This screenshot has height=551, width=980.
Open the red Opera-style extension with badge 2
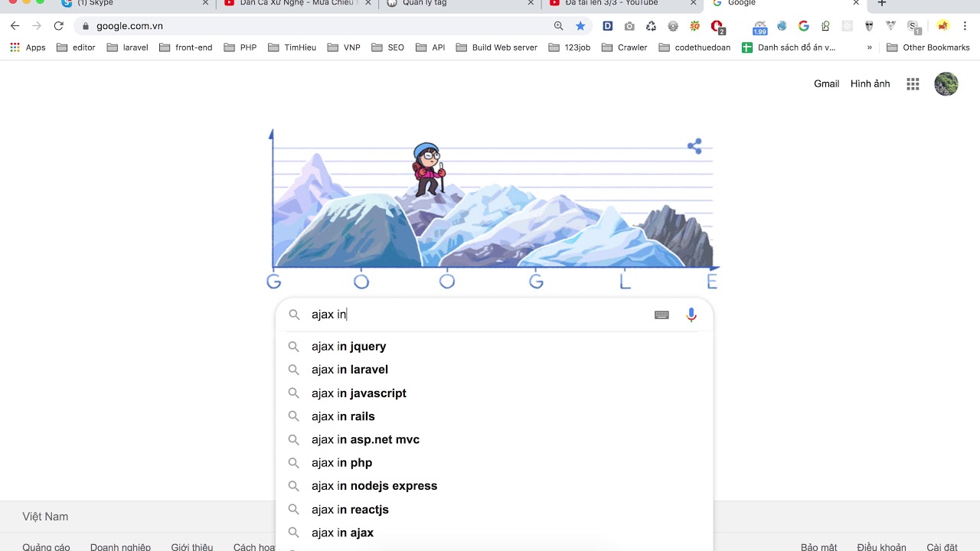[x=717, y=27]
